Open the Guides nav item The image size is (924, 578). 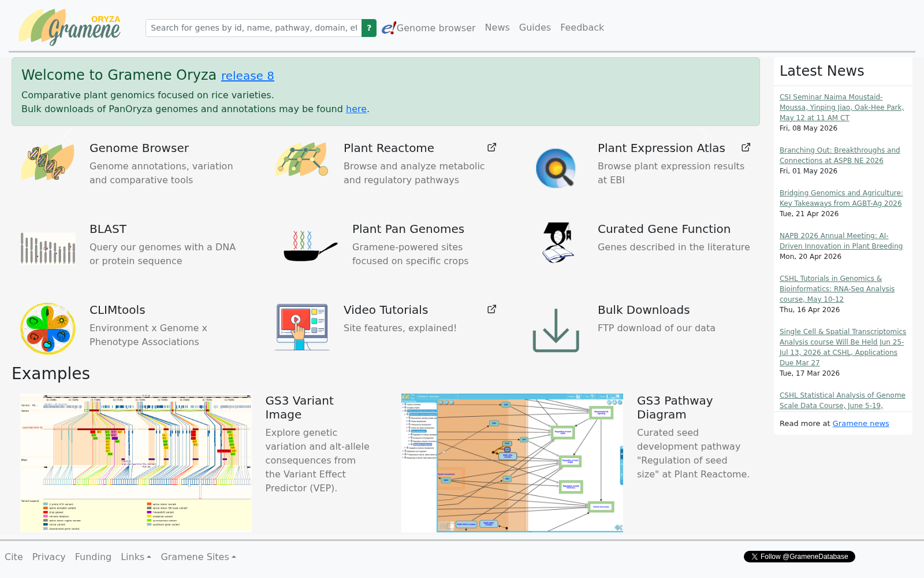point(535,27)
